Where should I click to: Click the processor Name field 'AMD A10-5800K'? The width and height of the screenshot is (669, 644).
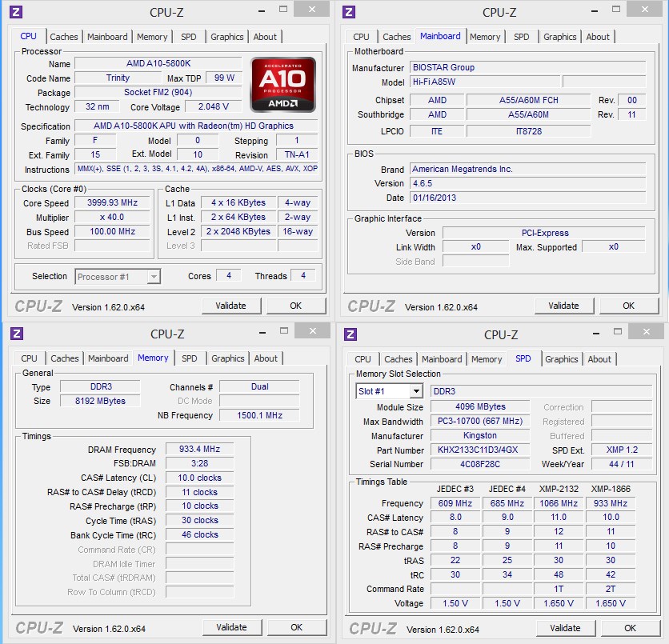(158, 63)
